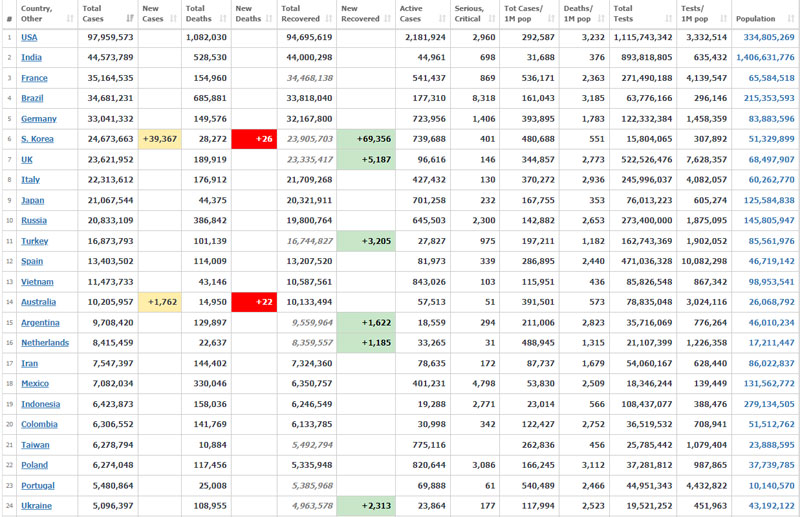The width and height of the screenshot is (800, 517).
Task: Open USA population link 334,805,269
Action: [x=769, y=37]
